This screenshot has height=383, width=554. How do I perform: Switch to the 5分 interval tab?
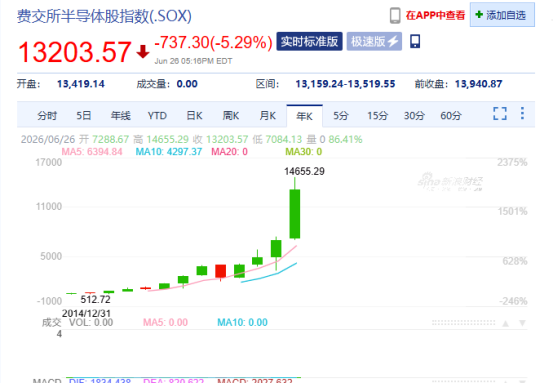click(x=341, y=116)
